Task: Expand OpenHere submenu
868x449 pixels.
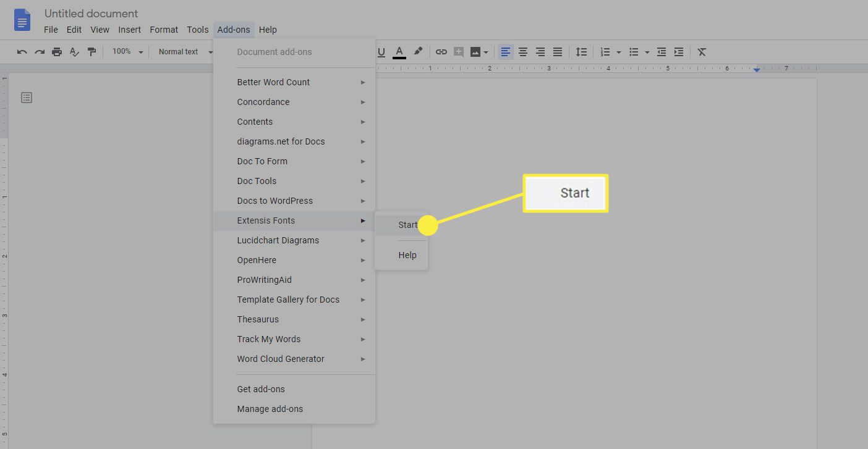Action: (x=294, y=260)
